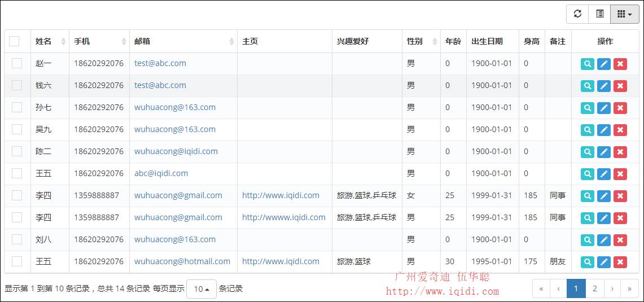The height and width of the screenshot is (302, 644).
Task: View details for 赵一 row
Action: (588, 64)
